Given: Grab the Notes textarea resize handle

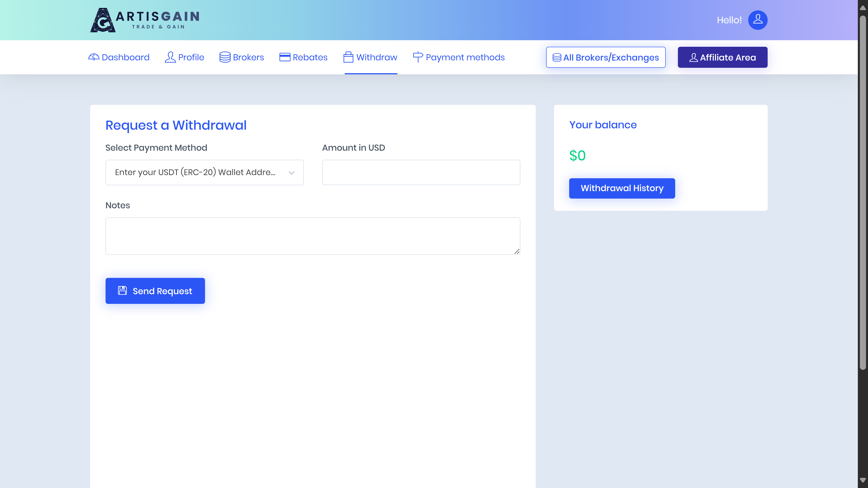Looking at the screenshot, I should coord(517,252).
